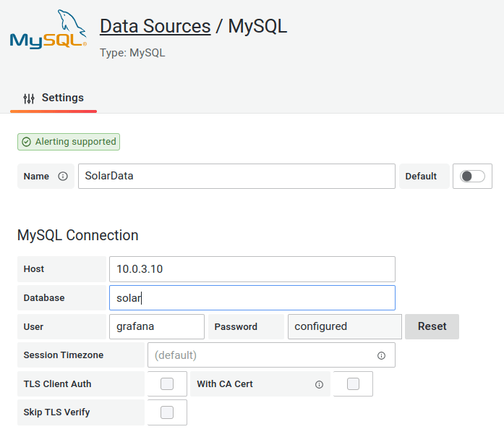
Task: Click the 'Name' label text
Action: pos(36,177)
